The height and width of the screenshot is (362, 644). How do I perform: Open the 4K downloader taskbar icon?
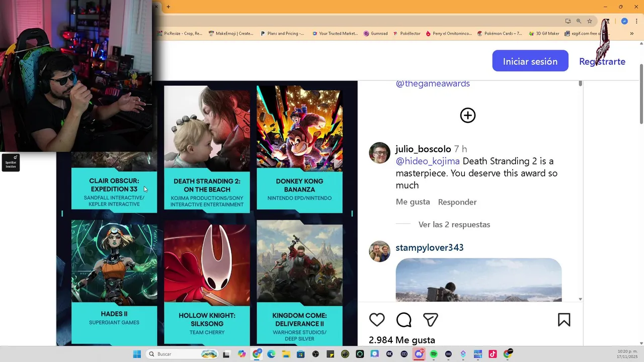(389, 354)
